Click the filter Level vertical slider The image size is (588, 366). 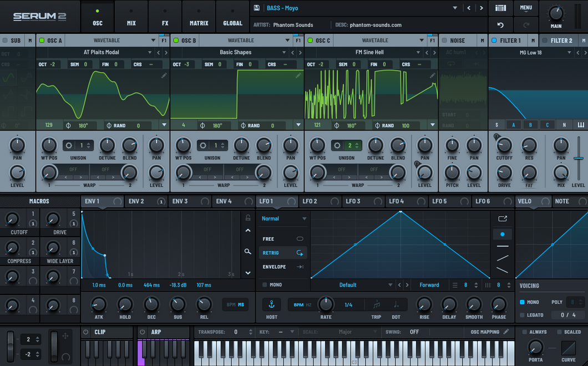pyautogui.click(x=578, y=158)
